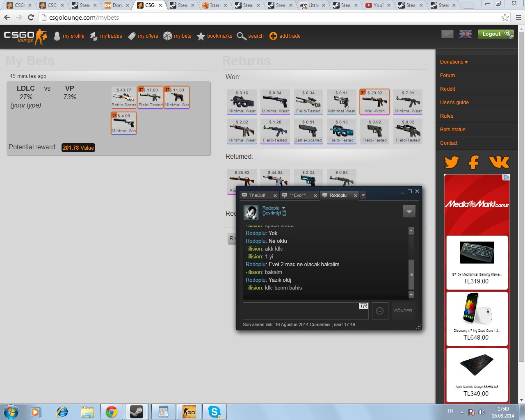Viewport: 525px width, 420px height.
Task: Open the search page
Action: (x=251, y=36)
